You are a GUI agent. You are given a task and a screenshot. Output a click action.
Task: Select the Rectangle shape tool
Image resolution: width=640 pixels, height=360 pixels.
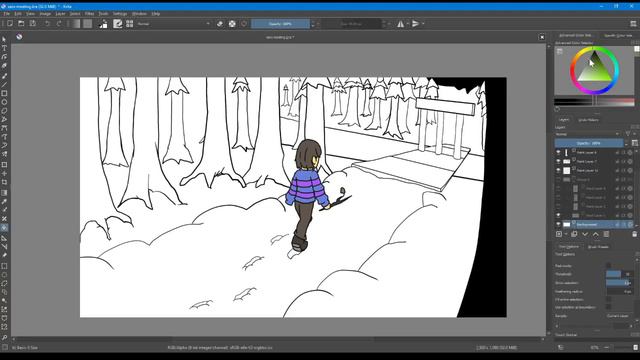[4, 93]
